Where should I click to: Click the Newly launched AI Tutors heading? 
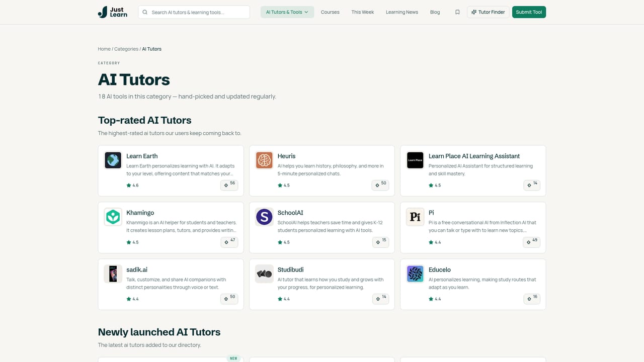pyautogui.click(x=159, y=332)
